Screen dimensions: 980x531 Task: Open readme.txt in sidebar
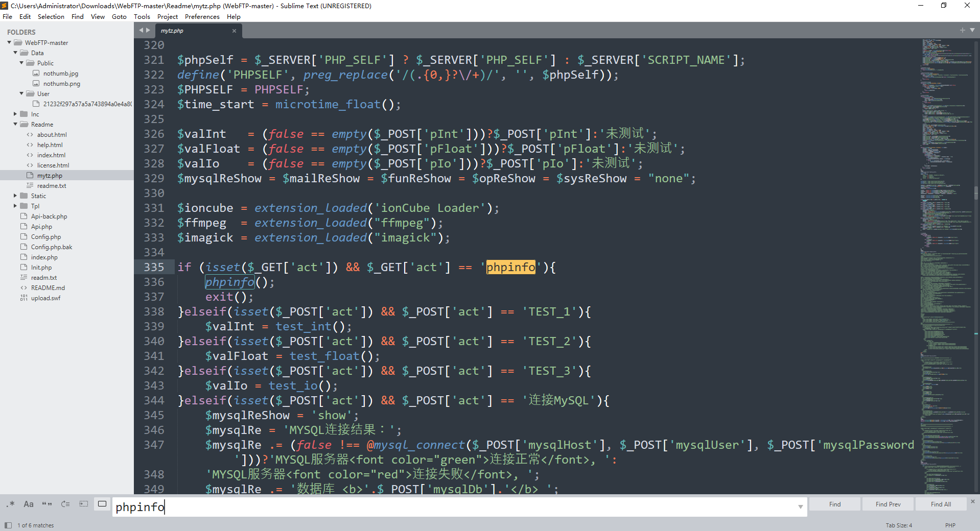pos(51,186)
